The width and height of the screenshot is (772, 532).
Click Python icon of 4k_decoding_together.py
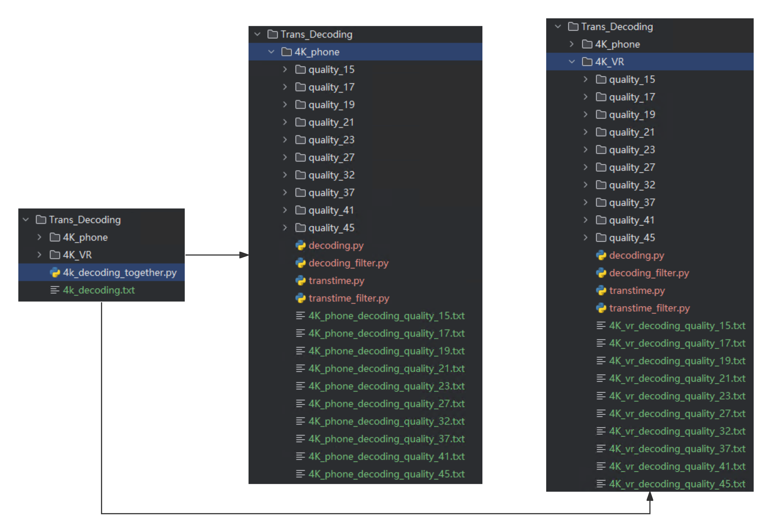tap(55, 273)
